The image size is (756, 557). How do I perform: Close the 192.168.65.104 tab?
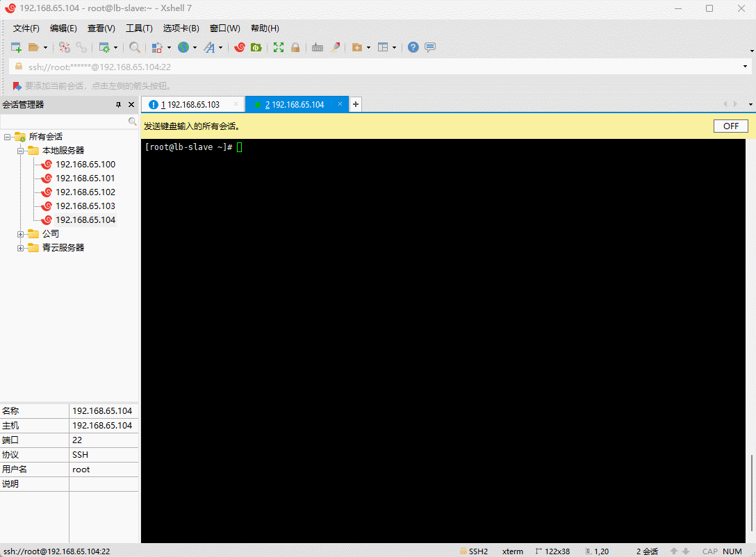tap(340, 104)
